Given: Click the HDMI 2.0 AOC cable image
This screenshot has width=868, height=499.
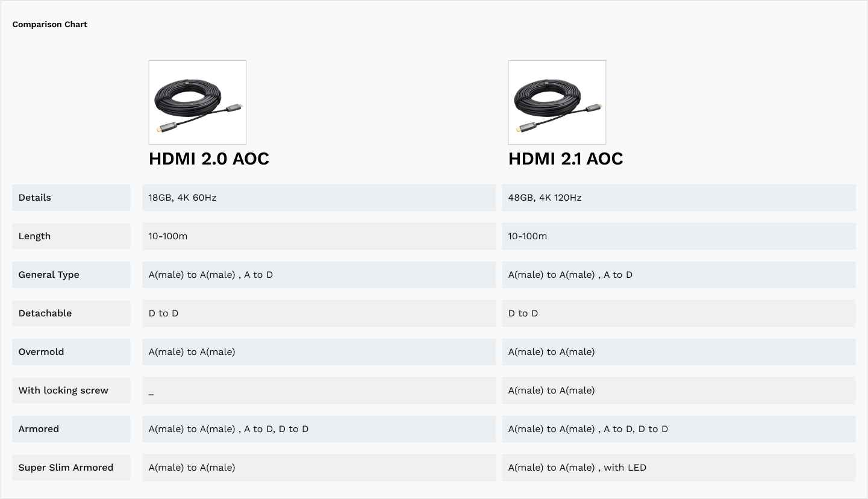Looking at the screenshot, I should (x=197, y=102).
